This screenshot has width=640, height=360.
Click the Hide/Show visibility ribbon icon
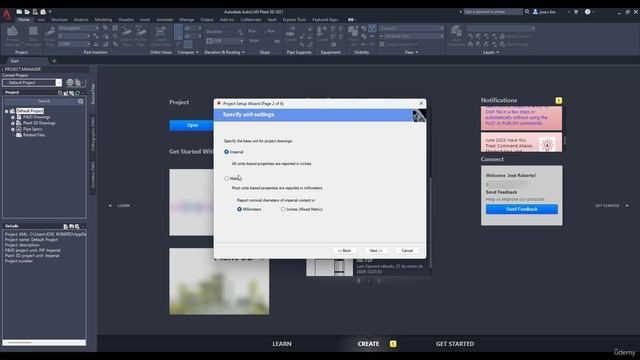pyautogui.click(x=353, y=31)
